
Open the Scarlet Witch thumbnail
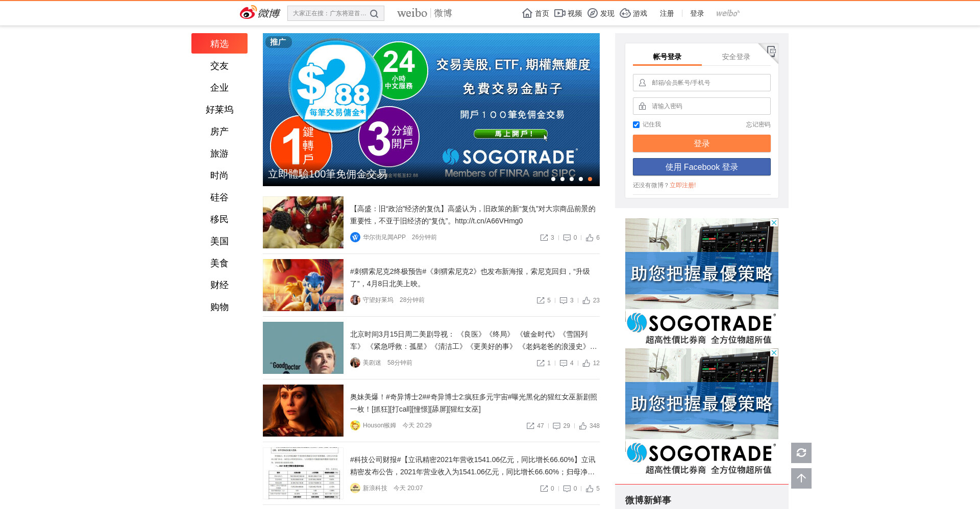[x=303, y=411]
